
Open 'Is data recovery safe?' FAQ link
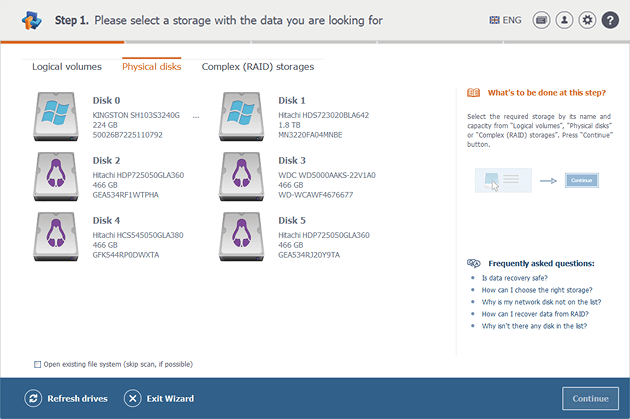click(x=515, y=278)
